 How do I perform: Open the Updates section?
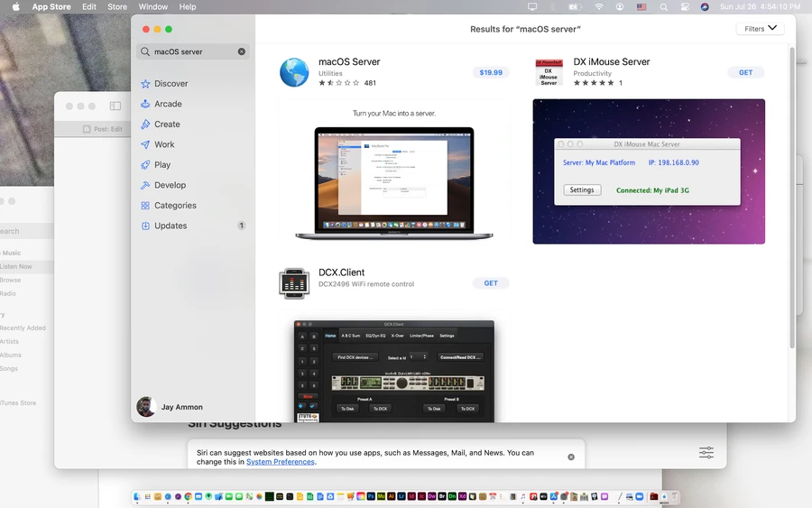[x=171, y=226]
